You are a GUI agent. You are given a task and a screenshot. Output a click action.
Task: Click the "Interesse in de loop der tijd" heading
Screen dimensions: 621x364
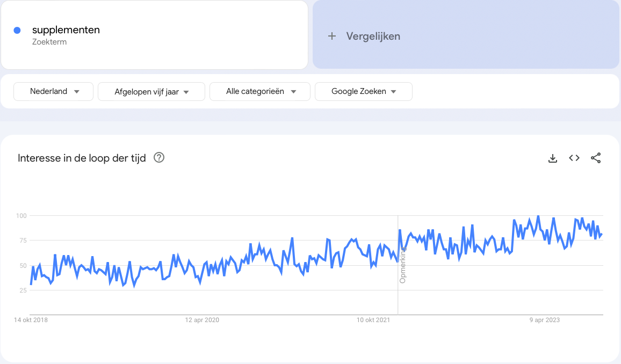point(82,158)
